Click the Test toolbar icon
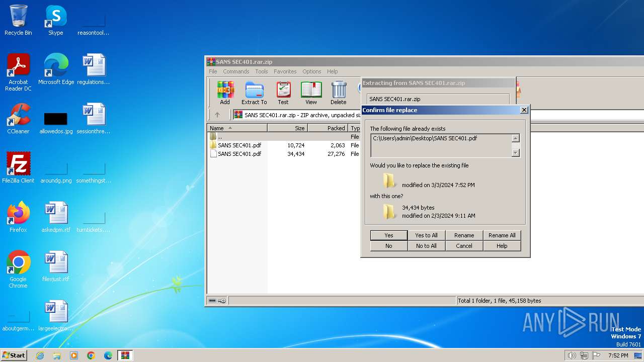This screenshot has width=644, height=362. pos(283,93)
